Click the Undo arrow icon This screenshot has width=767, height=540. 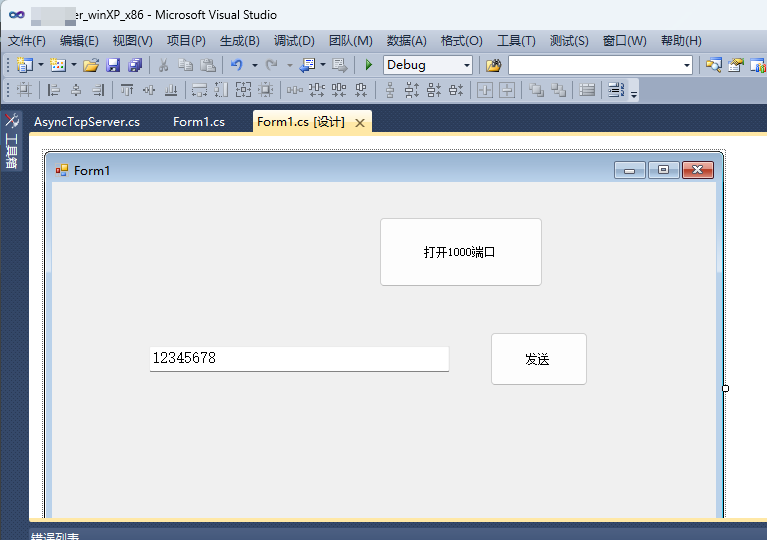pyautogui.click(x=237, y=65)
